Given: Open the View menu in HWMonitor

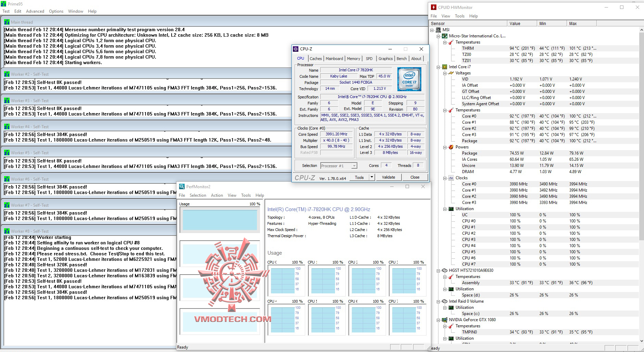Looking at the screenshot, I should [x=446, y=16].
